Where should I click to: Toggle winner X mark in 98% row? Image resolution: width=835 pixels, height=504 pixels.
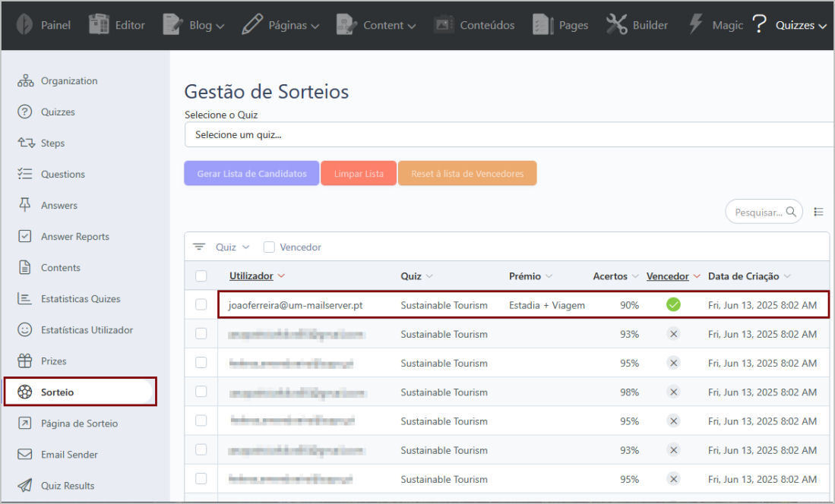[673, 392]
